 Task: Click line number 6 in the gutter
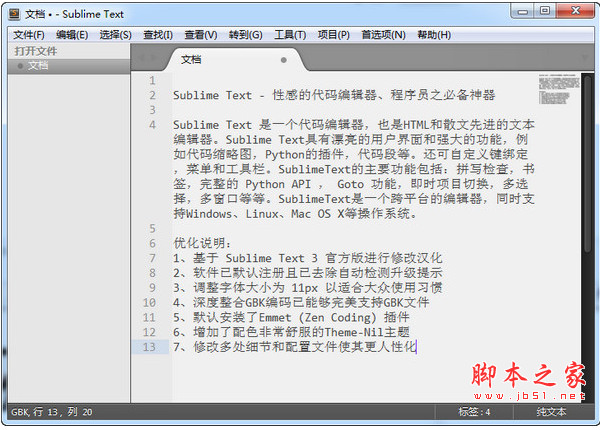152,243
